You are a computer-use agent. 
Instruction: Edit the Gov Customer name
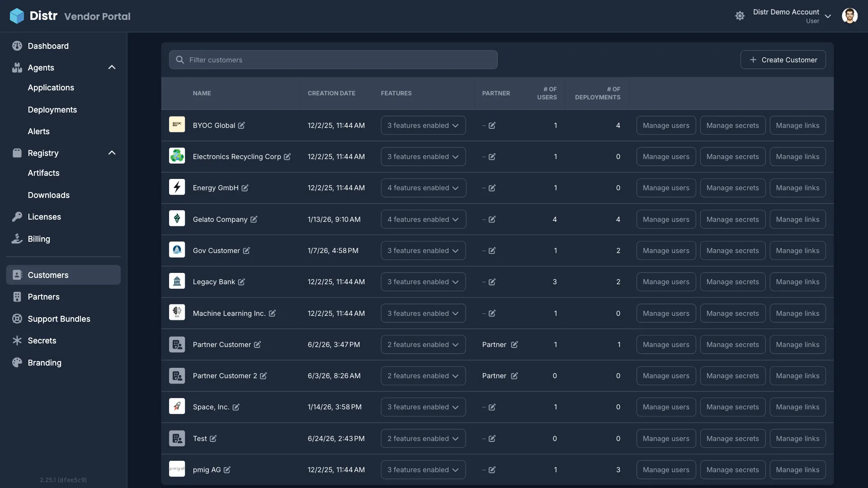[246, 250]
